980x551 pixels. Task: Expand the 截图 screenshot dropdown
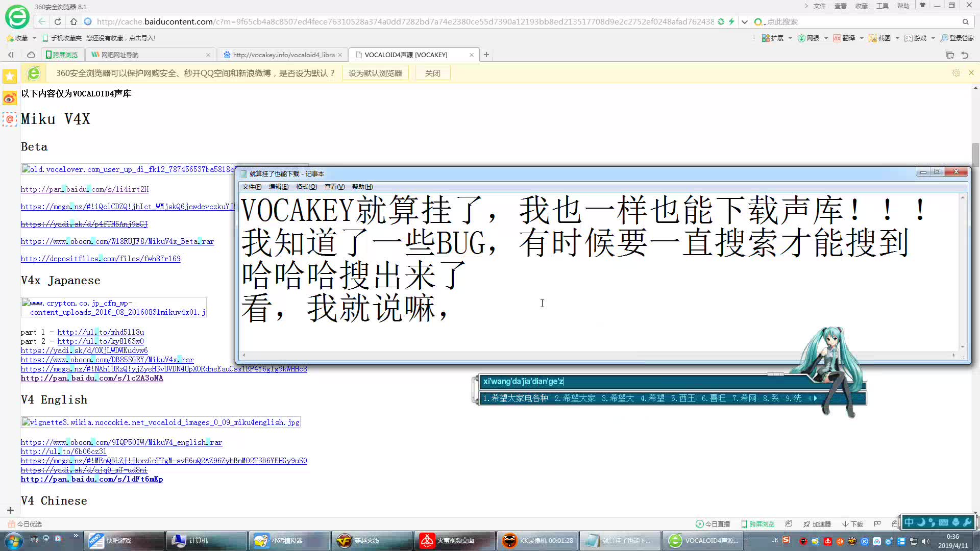pos(897,38)
